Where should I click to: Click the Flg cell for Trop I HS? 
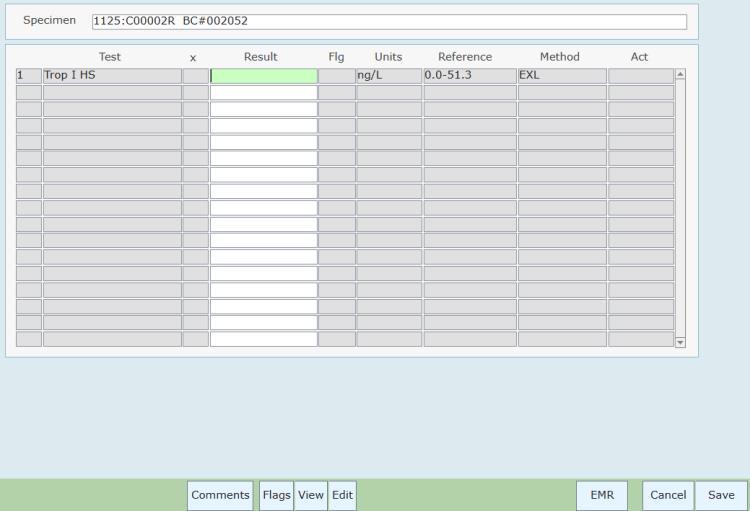point(336,75)
